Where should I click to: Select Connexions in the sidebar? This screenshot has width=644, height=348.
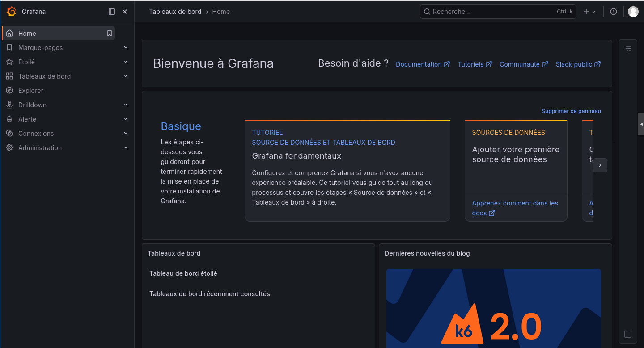[x=36, y=133]
